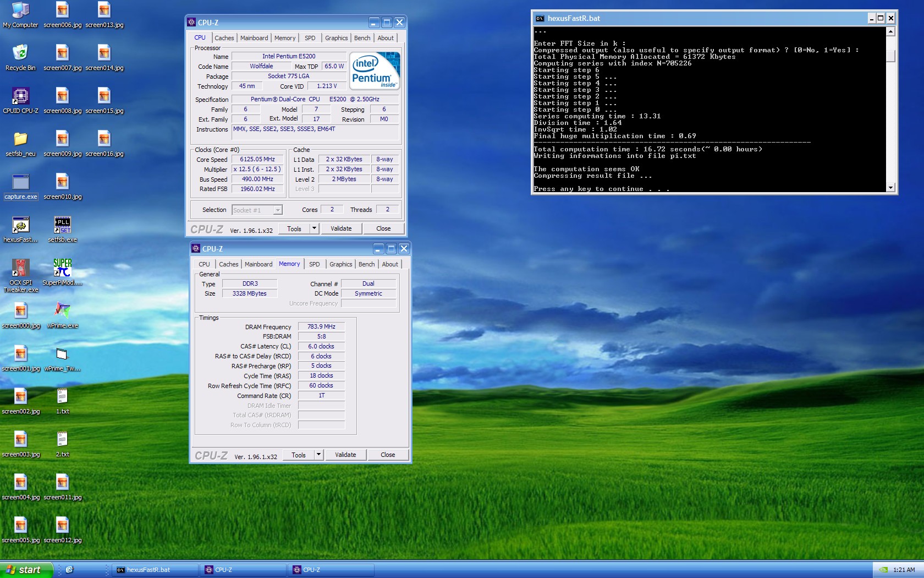Click second CPU-Z taskbar button
This screenshot has height=578, width=924.
pos(332,570)
